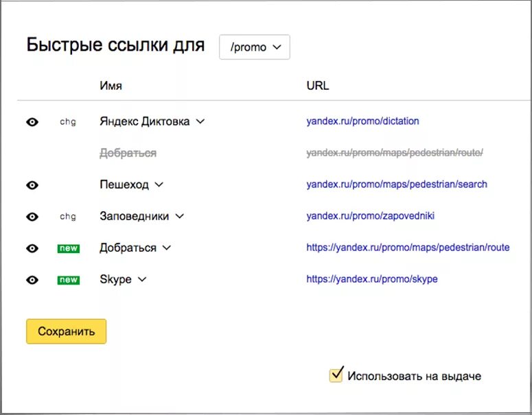The image size is (532, 415).
Task: Open the yandex.ru/promo/dictation link
Action: tap(362, 121)
